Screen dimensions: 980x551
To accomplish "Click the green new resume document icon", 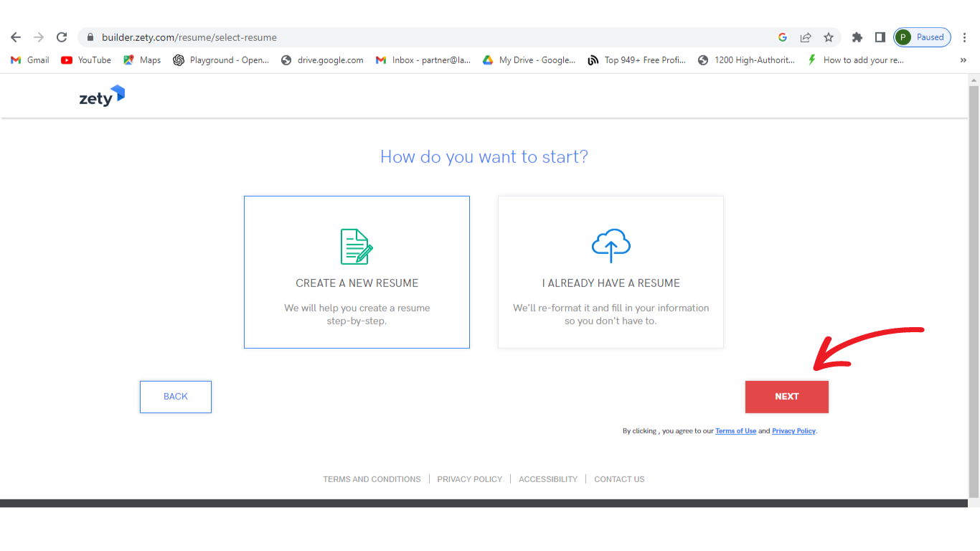I will click(x=357, y=247).
